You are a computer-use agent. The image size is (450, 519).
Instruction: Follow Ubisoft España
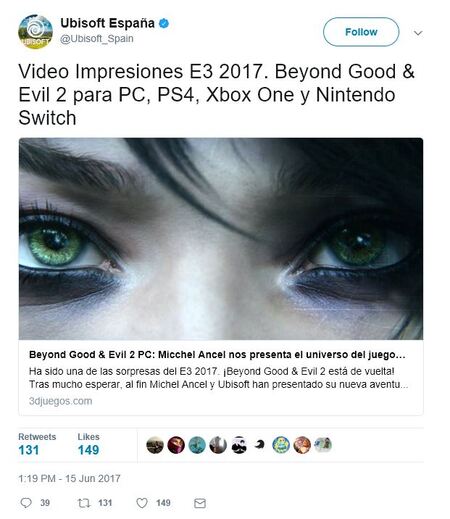[x=361, y=32]
